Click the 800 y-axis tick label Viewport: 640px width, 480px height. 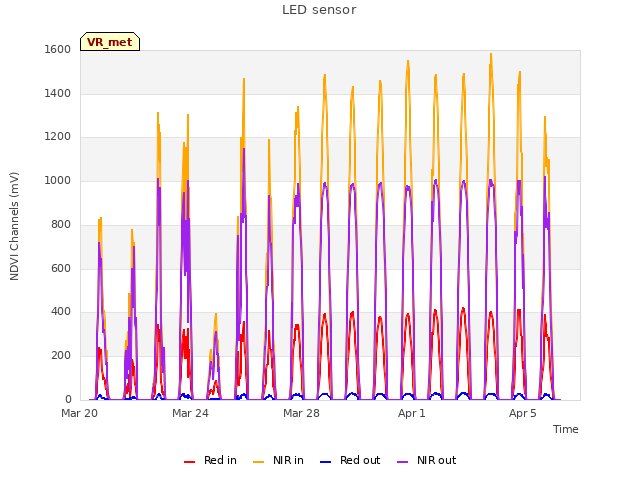(x=61, y=224)
